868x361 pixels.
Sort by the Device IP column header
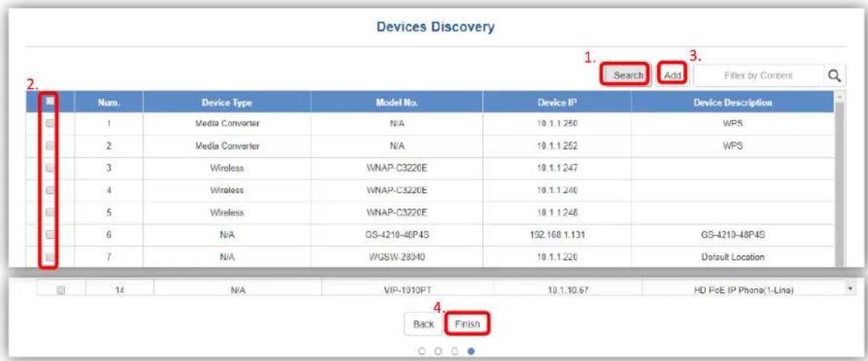(557, 103)
